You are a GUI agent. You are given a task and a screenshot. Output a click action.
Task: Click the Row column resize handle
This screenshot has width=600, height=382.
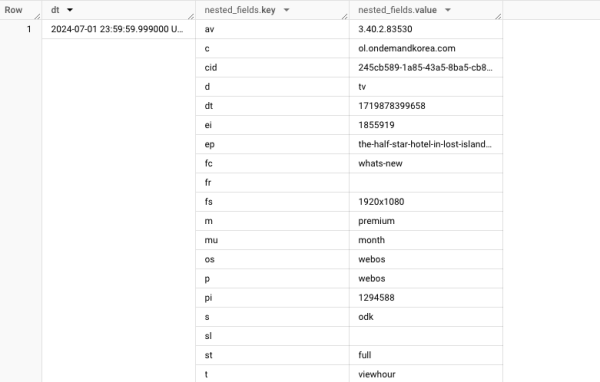pyautogui.click(x=37, y=16)
